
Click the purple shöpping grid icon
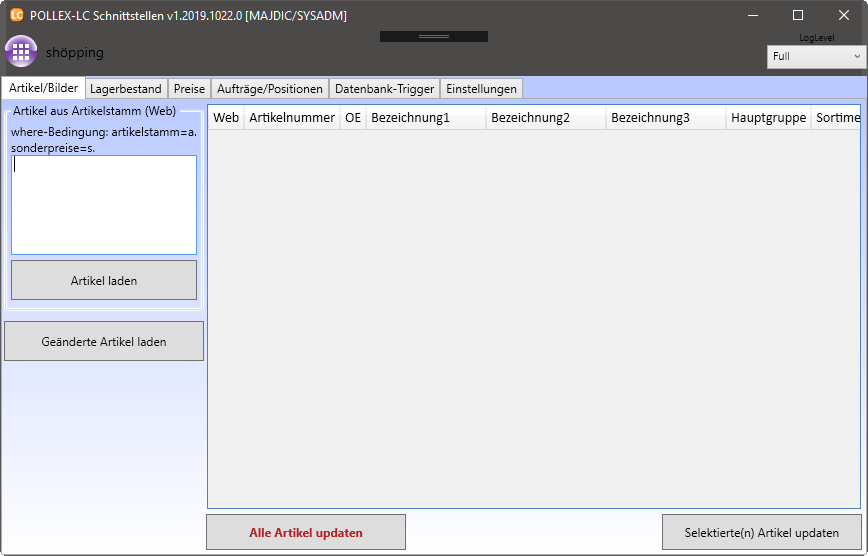[21, 52]
